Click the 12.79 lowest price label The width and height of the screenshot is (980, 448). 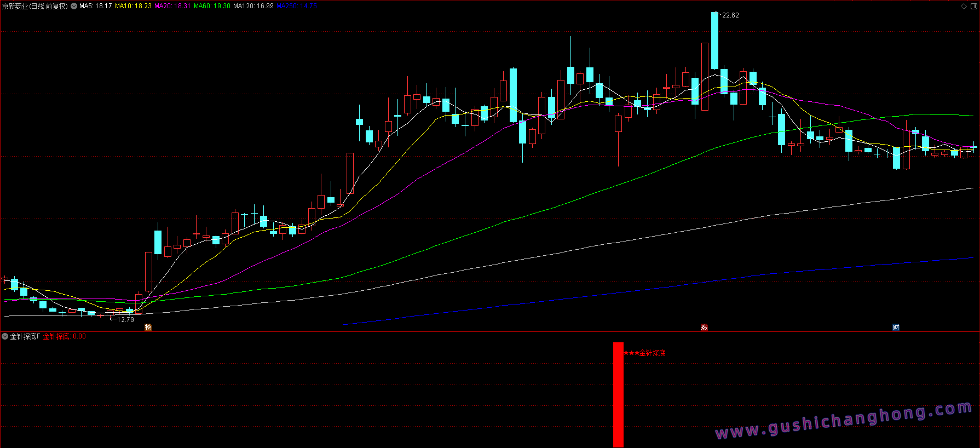[x=125, y=319]
